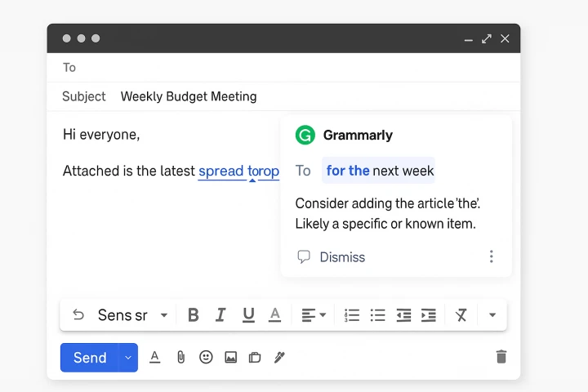This screenshot has height=392, width=588.
Task: Click the underlined 'spread torop' text
Action: coord(238,171)
